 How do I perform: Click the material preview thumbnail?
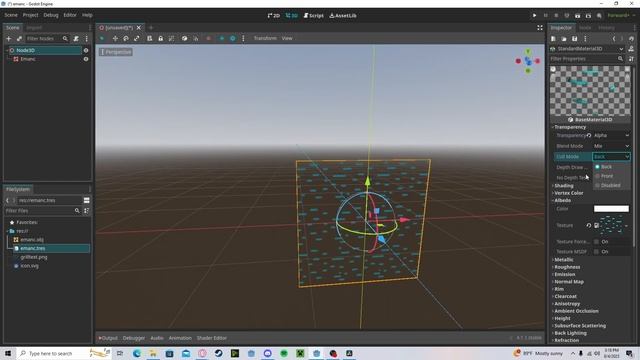point(590,91)
